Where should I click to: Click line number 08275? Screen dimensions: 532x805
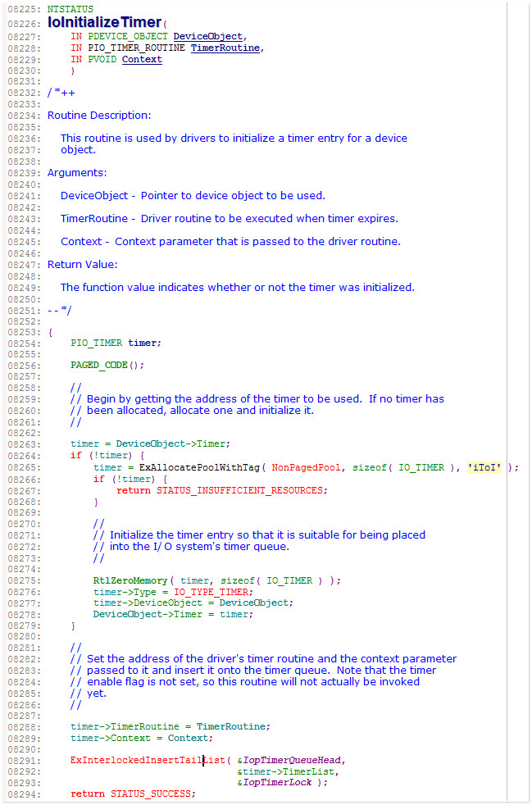tap(25, 580)
